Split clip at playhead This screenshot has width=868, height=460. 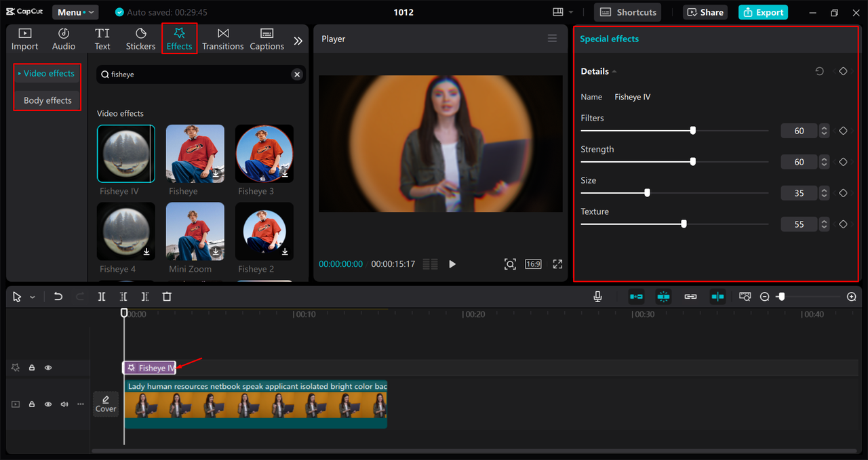pyautogui.click(x=102, y=297)
